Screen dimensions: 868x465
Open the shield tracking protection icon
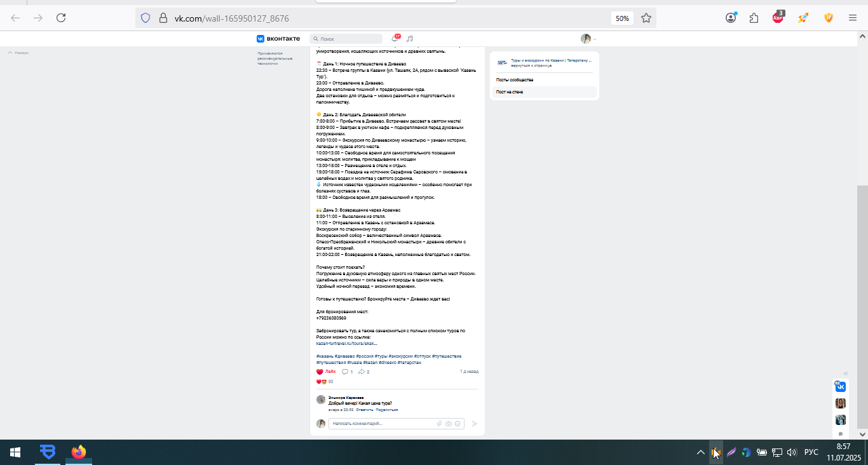point(146,18)
